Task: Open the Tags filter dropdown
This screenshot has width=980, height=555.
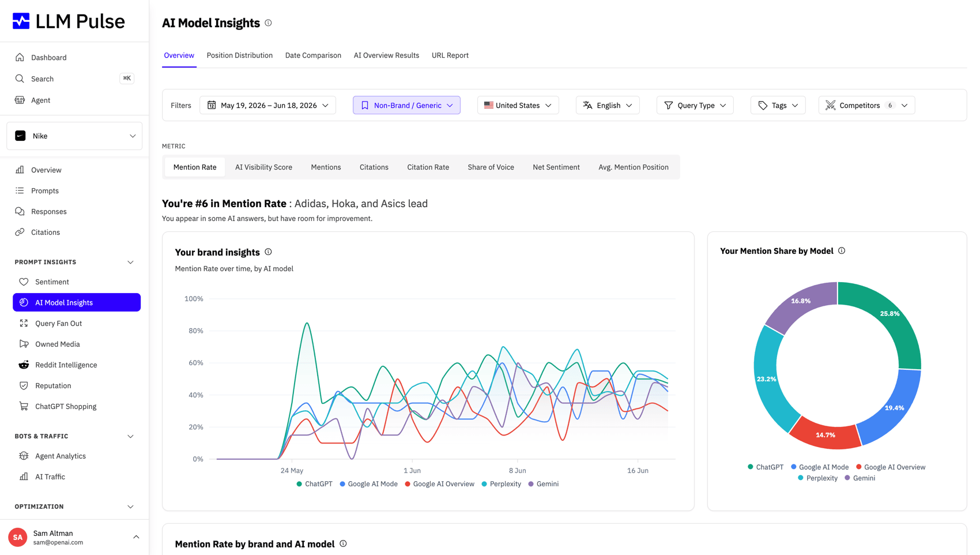Action: coord(778,105)
